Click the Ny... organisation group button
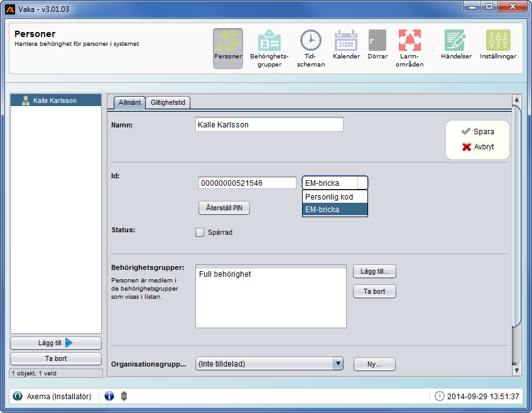Image resolution: width=532 pixels, height=413 pixels. click(374, 364)
